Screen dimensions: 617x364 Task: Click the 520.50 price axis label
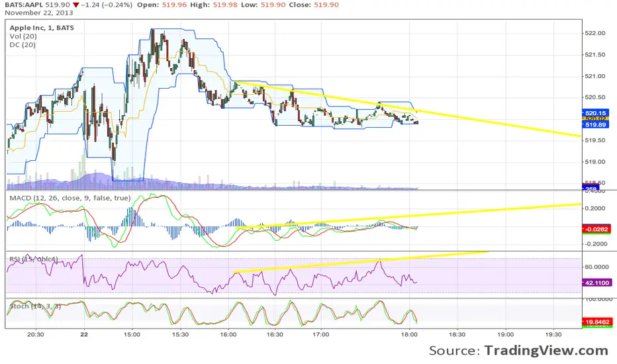coord(595,97)
